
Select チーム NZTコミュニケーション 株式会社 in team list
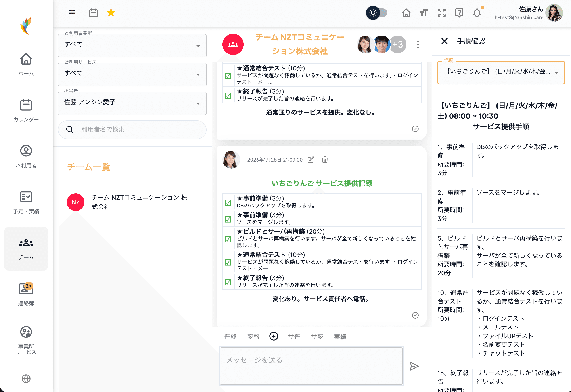[132, 202]
